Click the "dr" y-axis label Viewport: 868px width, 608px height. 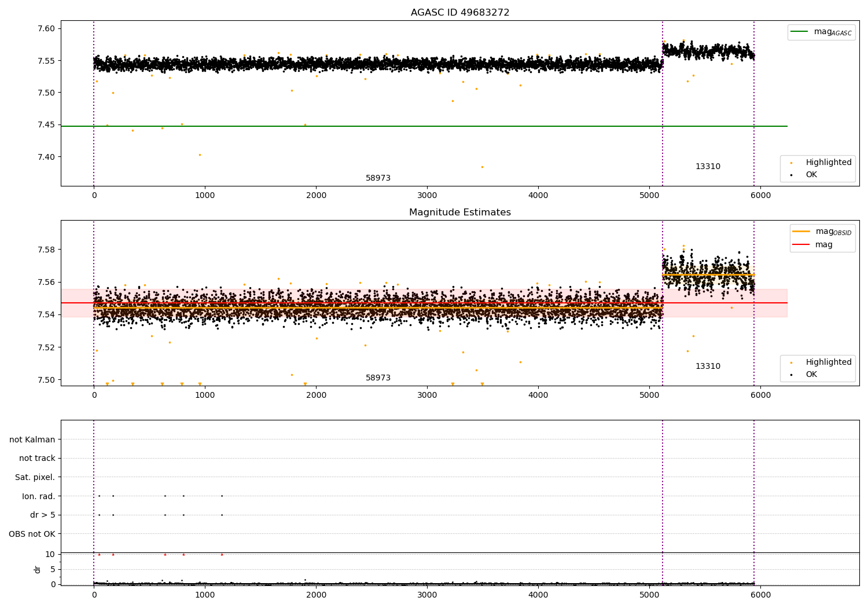(38, 569)
